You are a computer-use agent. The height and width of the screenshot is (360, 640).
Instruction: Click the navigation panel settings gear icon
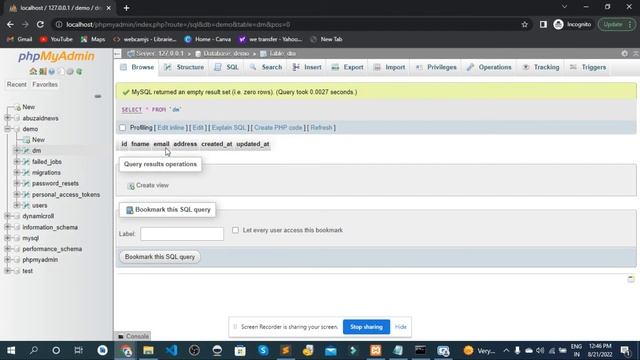pyautogui.click(x=70, y=71)
